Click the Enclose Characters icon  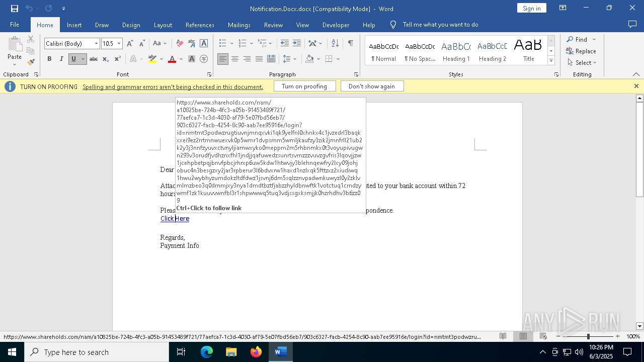[x=204, y=59]
